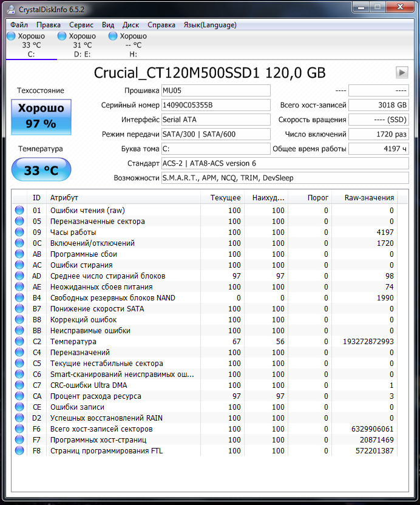Click status orb for F8 Страниц программирования FTL
This screenshot has width=420, height=505.
[x=19, y=450]
